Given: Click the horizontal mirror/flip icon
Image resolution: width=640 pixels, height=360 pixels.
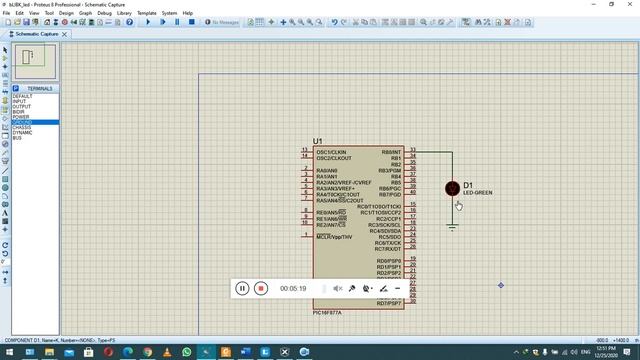Looking at the screenshot, I should click(5, 272).
